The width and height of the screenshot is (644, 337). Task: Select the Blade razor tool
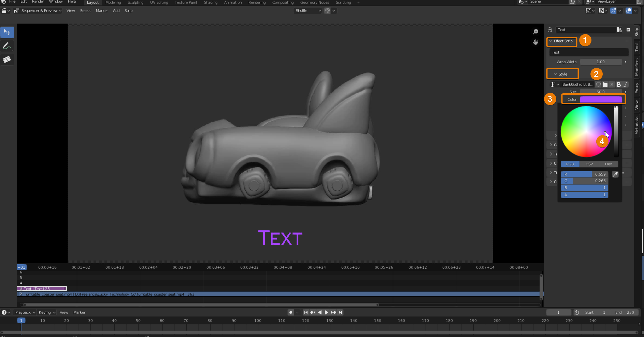[x=7, y=59]
